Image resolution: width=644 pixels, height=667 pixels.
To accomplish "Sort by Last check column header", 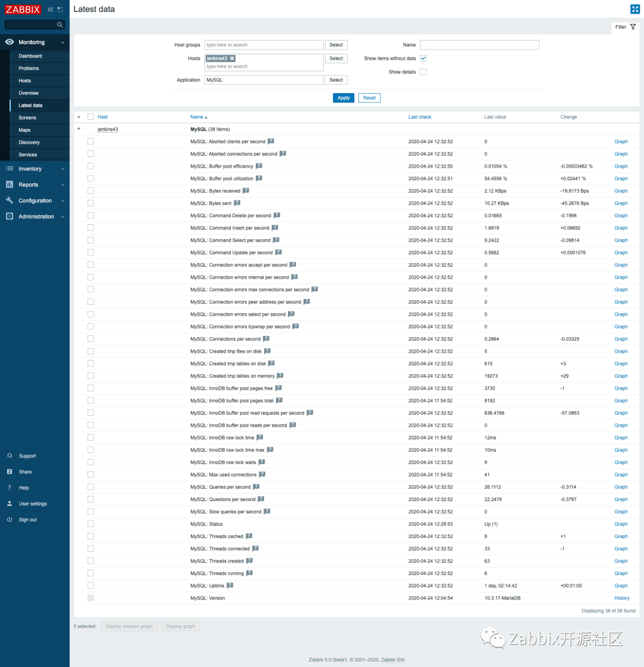I will point(420,117).
